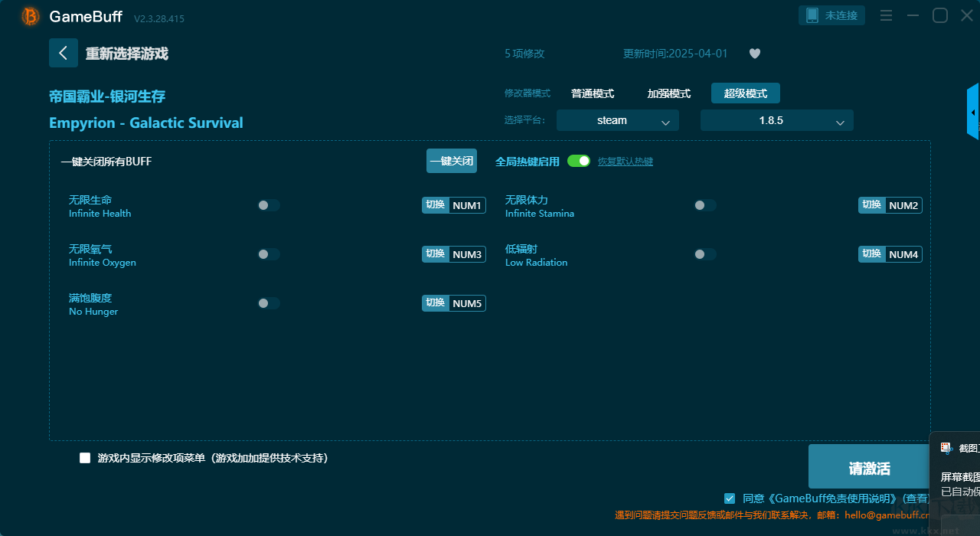Click the 更新时间:2025-04-01 text

click(675, 54)
